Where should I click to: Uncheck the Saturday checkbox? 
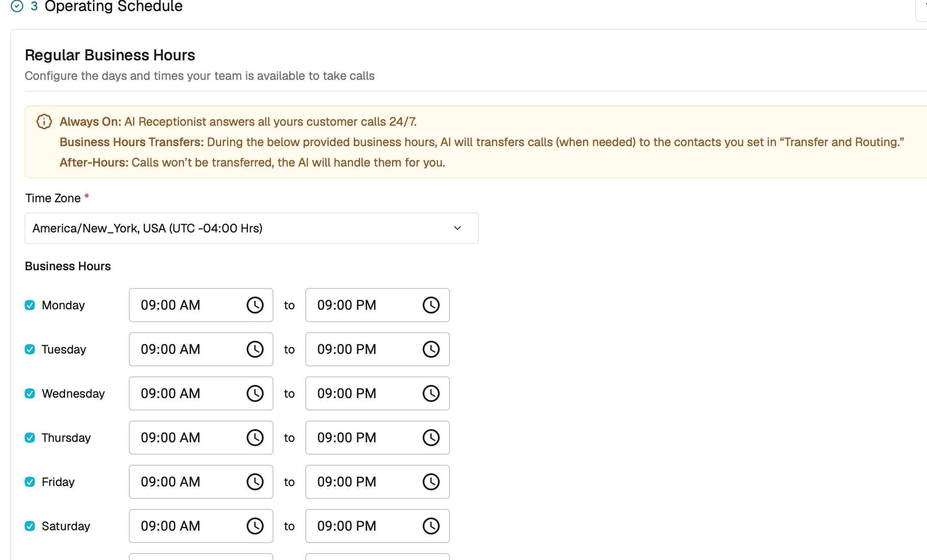(30, 526)
